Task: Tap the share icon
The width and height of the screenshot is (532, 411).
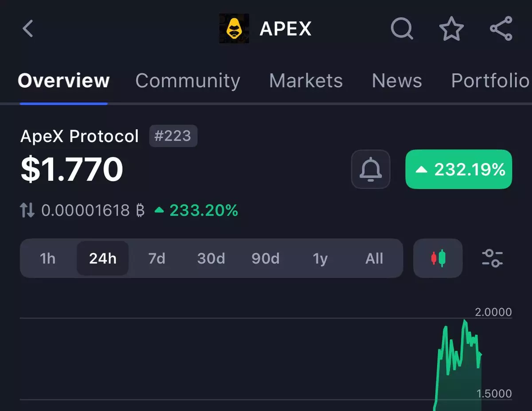Action: coord(501,29)
